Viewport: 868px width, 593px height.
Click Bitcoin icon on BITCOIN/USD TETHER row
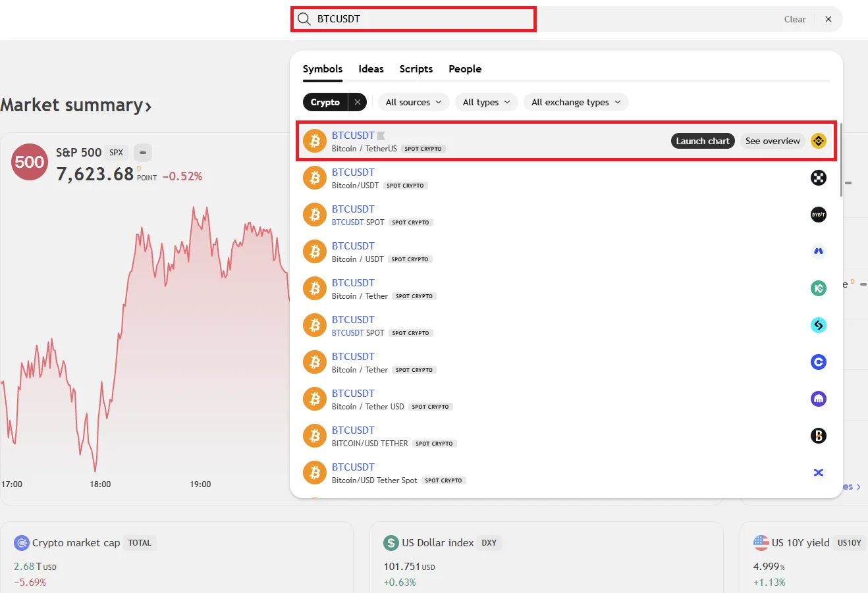tap(315, 436)
